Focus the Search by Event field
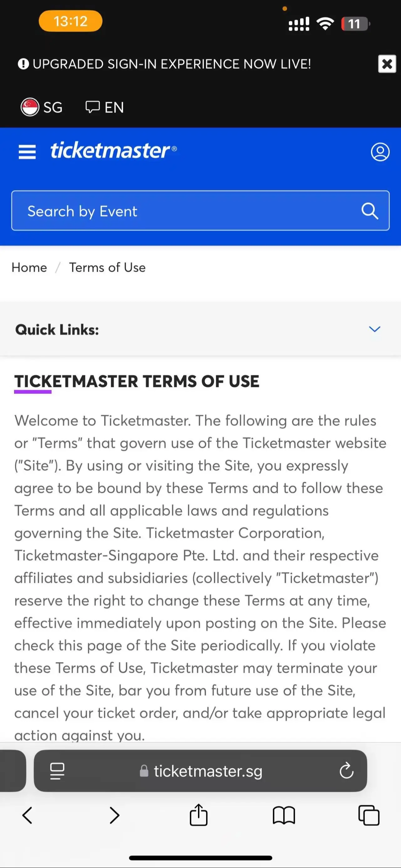 pos(200,211)
